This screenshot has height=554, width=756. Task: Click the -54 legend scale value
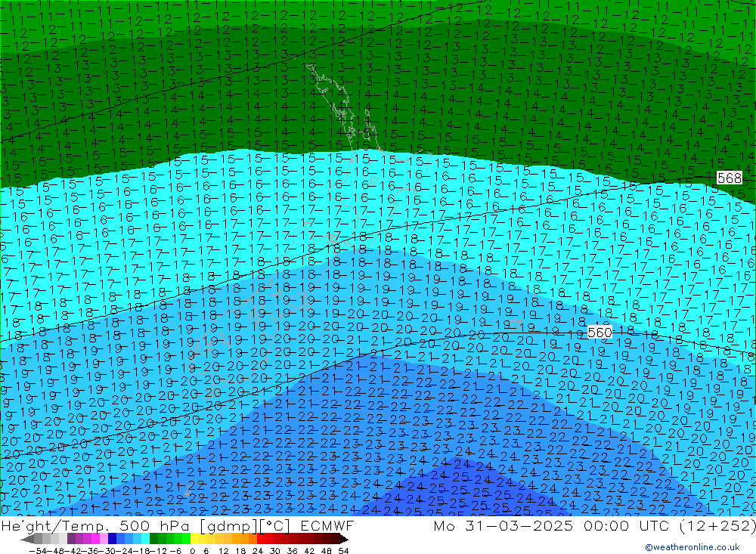tap(36, 550)
